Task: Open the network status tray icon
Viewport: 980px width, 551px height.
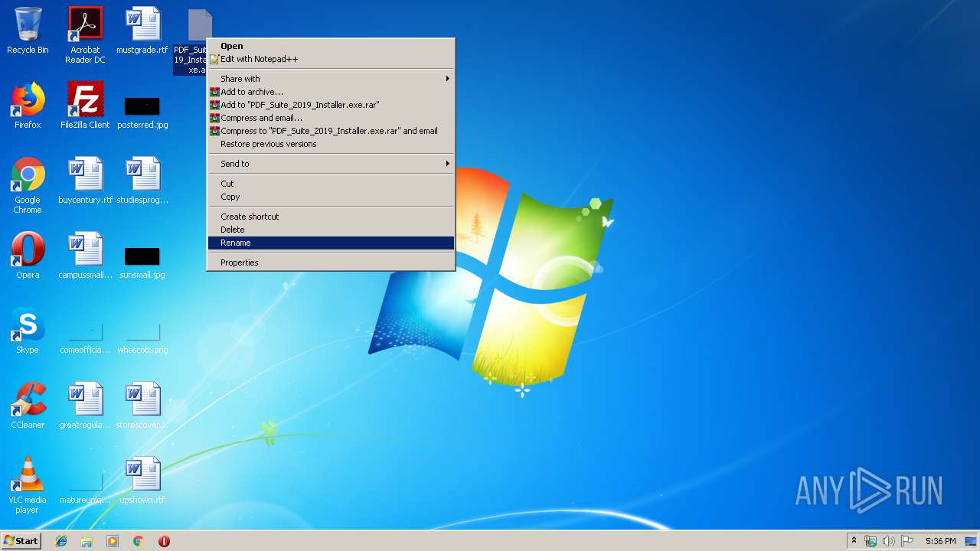Action: pyautogui.click(x=871, y=541)
